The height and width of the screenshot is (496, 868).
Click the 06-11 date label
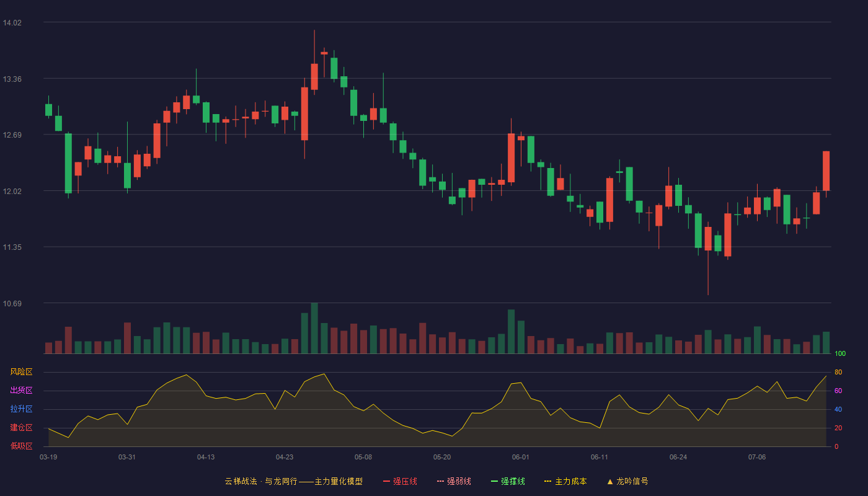(600, 457)
